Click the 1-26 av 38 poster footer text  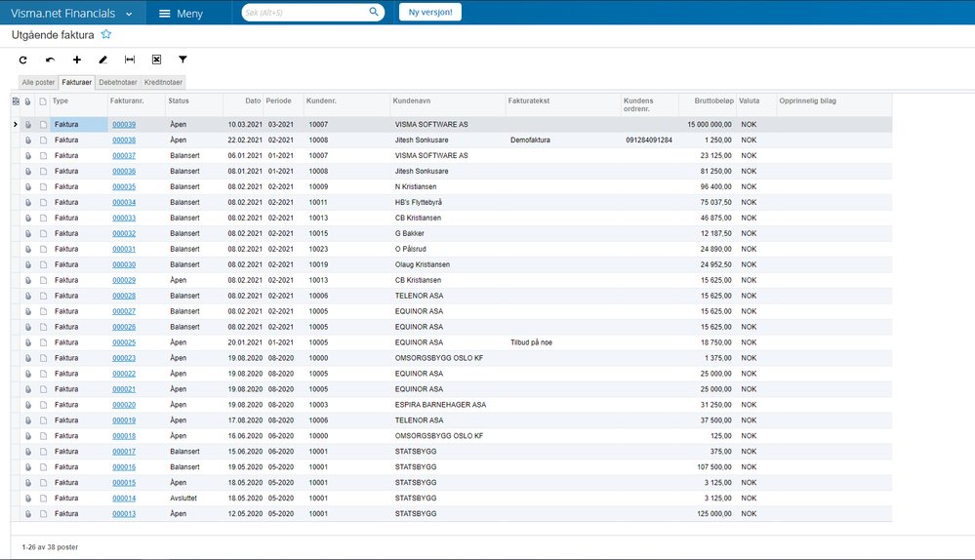50,547
